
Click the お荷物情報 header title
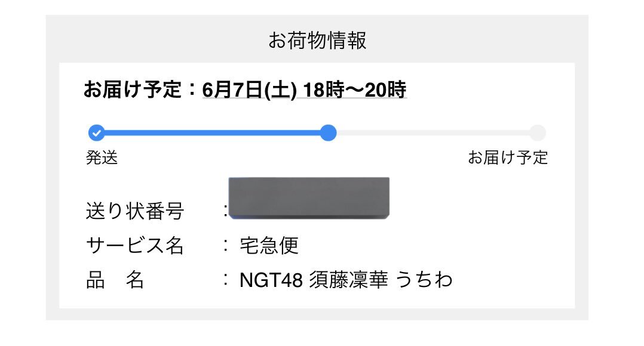point(317,40)
